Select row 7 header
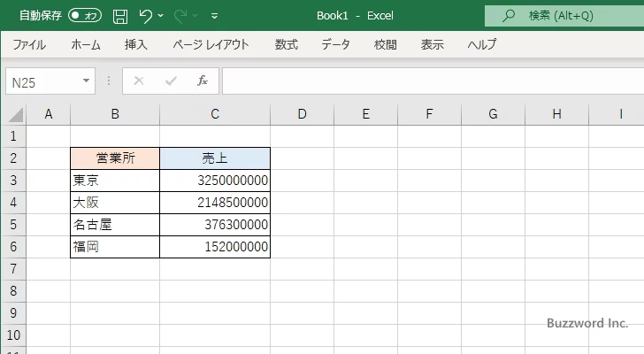Image resolution: width=644 pixels, height=354 pixels. [x=13, y=269]
